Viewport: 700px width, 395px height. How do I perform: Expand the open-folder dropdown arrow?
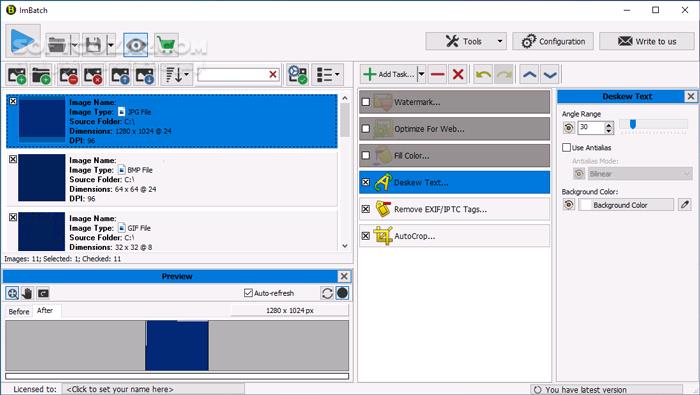[75, 45]
